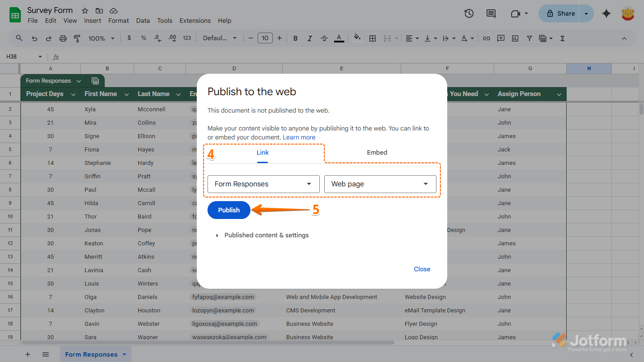Viewport: 644px width, 362px height.
Task: Open the Form Responses content dropdown
Action: point(263,184)
